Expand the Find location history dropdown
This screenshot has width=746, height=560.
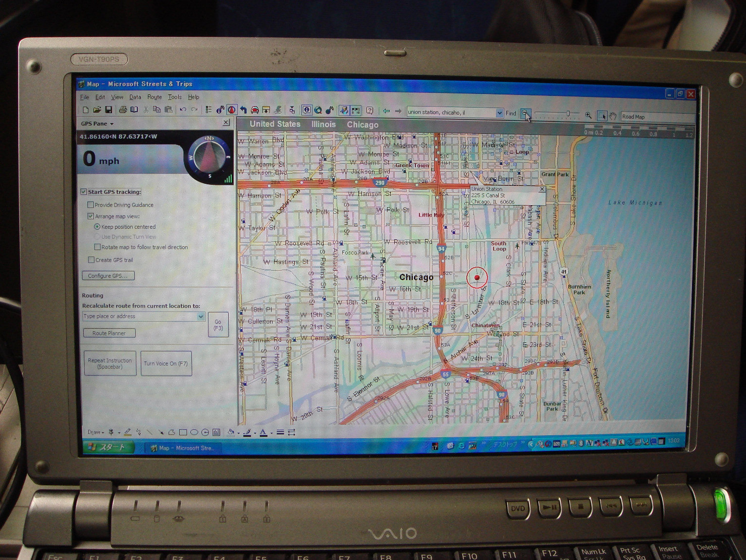[499, 113]
